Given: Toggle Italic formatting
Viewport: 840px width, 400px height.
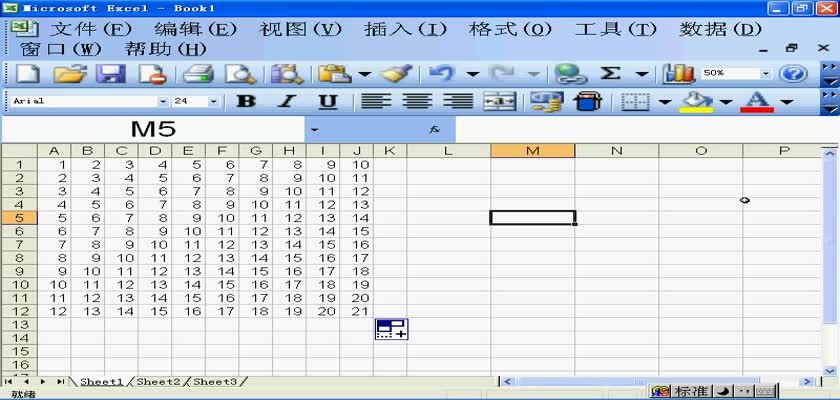Looking at the screenshot, I should click(286, 101).
